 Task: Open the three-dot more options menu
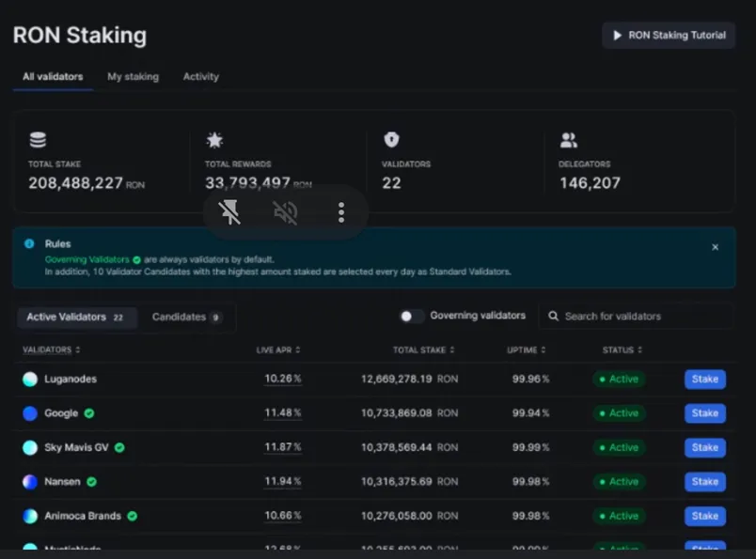(341, 212)
